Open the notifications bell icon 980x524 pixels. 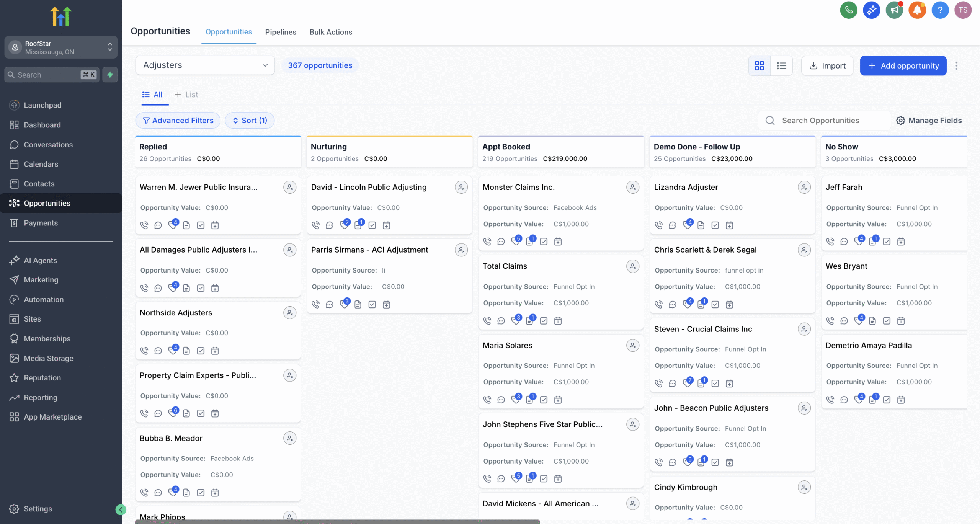coord(917,10)
